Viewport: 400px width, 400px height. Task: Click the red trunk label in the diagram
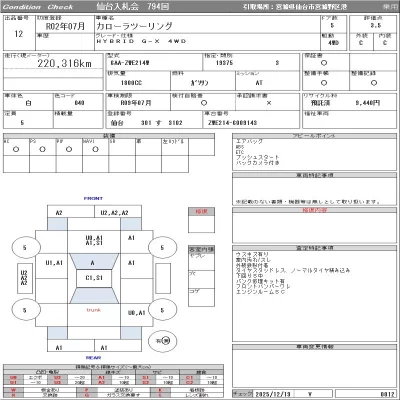(94, 310)
